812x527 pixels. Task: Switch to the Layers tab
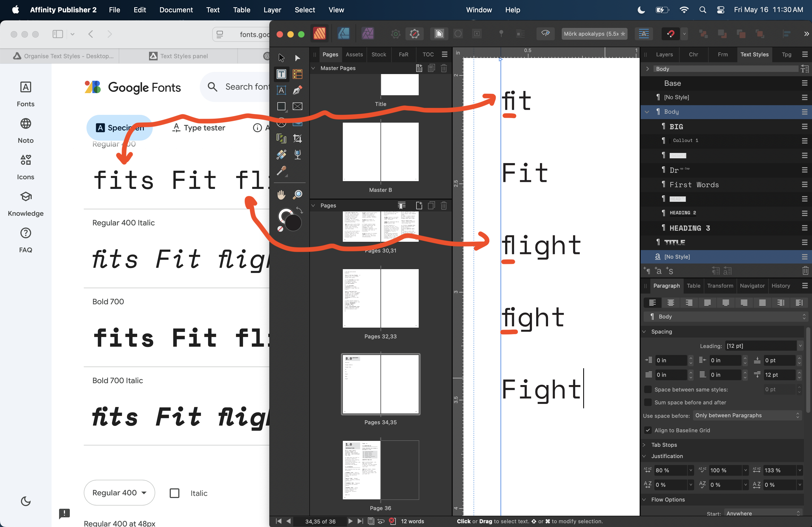point(664,54)
